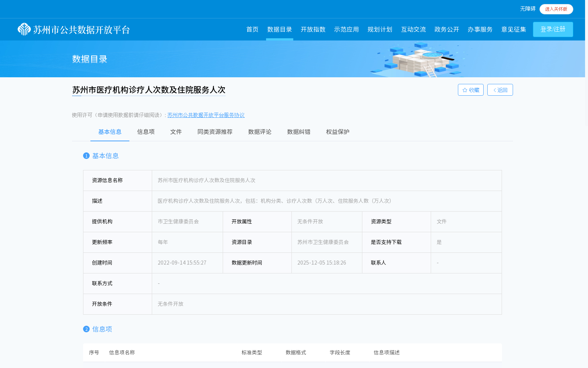Click the 登录/注册 button
Image resolution: width=588 pixels, height=368 pixels.
pos(553,29)
